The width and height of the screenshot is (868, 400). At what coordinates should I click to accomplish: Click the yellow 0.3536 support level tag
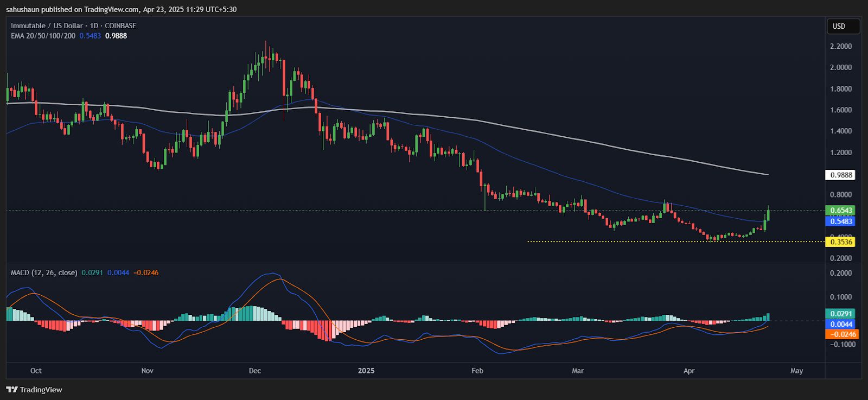(x=840, y=242)
